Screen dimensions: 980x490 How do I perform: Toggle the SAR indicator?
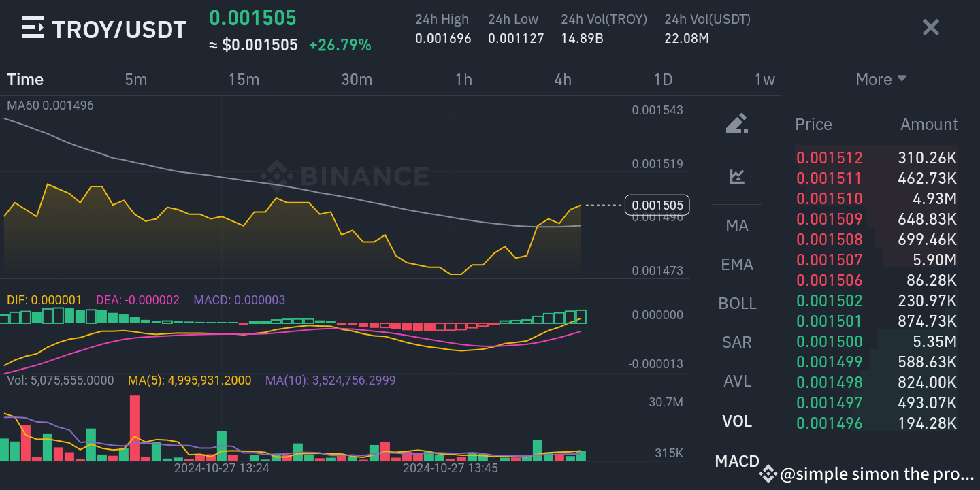click(737, 342)
